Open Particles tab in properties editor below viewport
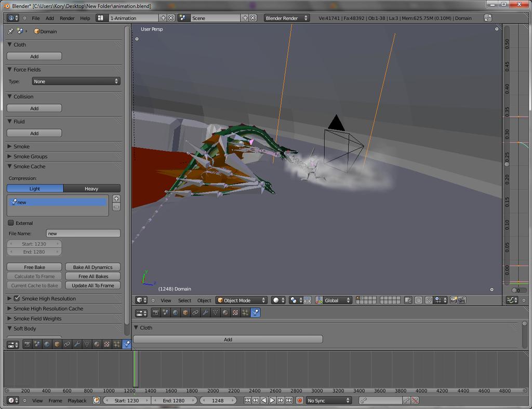The width and height of the screenshot is (532, 409). pyautogui.click(x=245, y=313)
